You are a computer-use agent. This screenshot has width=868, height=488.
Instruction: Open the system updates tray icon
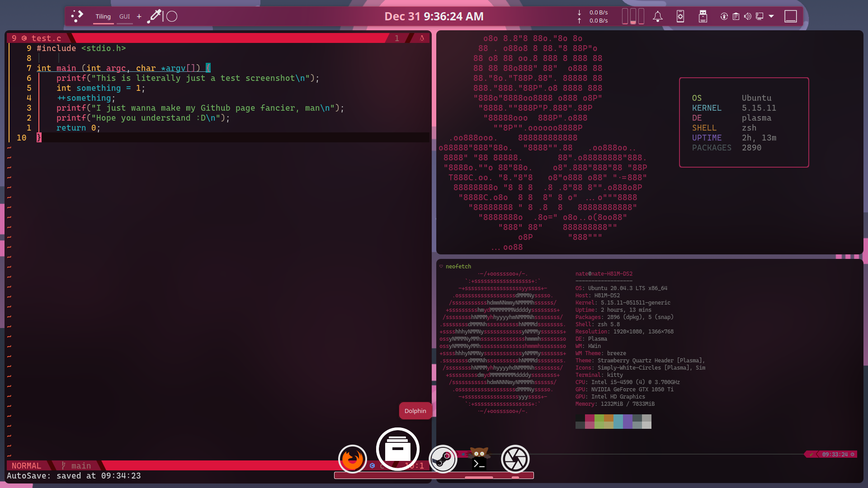tap(724, 17)
